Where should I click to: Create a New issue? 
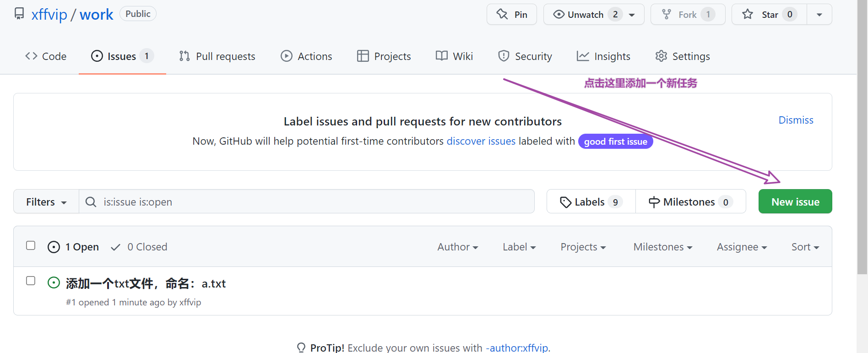tap(795, 202)
